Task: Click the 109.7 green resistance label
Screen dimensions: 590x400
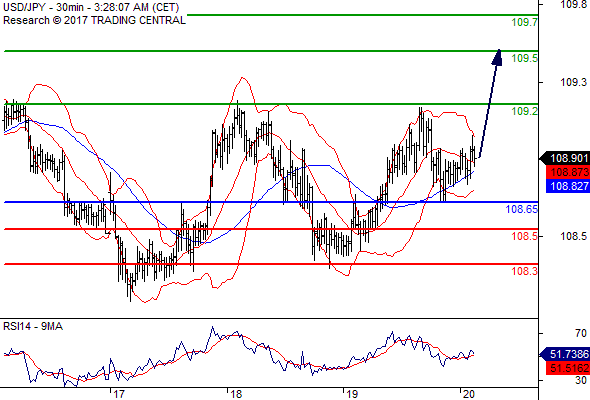Action: 525,22
